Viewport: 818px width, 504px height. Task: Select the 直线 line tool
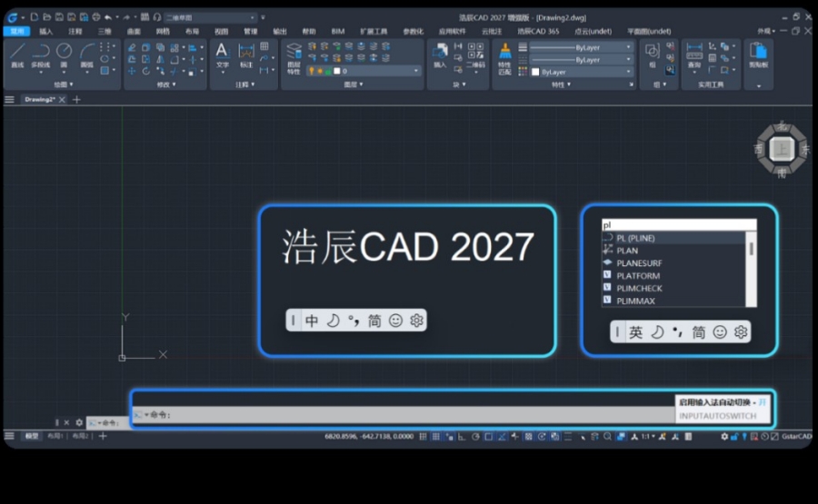pos(17,54)
